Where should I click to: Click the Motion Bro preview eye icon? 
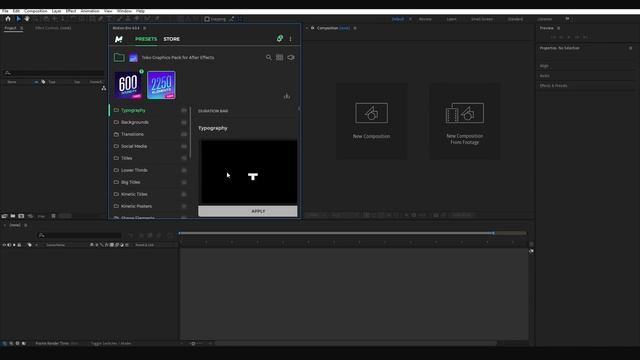point(291,58)
